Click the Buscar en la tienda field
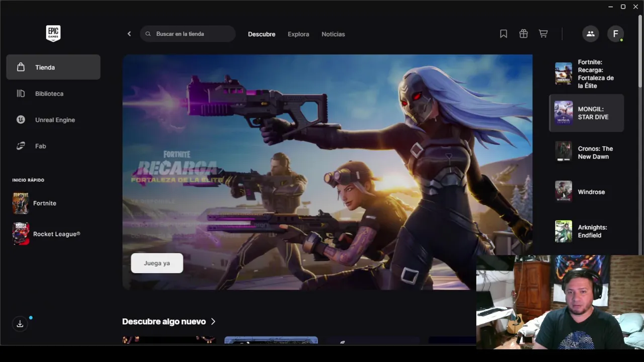This screenshot has width=644, height=362. [188, 34]
